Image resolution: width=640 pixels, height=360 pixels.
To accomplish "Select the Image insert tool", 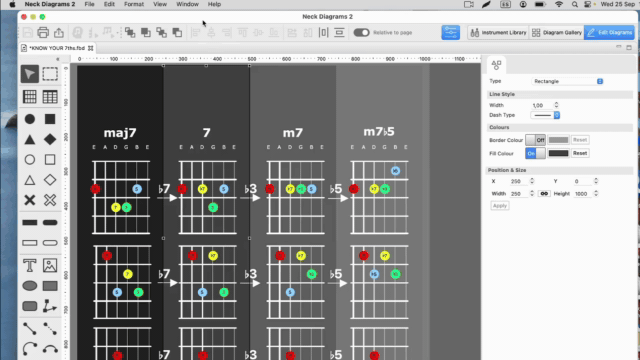I will click(x=50, y=266).
